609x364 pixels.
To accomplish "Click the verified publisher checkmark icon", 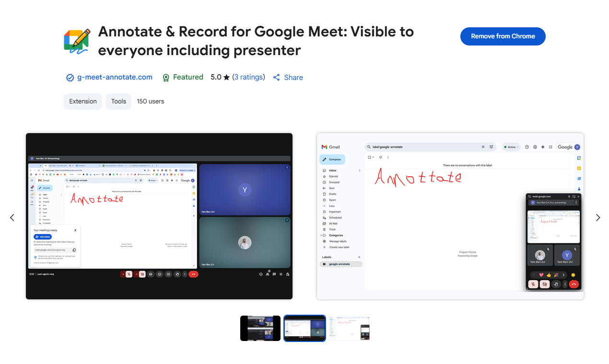I will pos(70,78).
